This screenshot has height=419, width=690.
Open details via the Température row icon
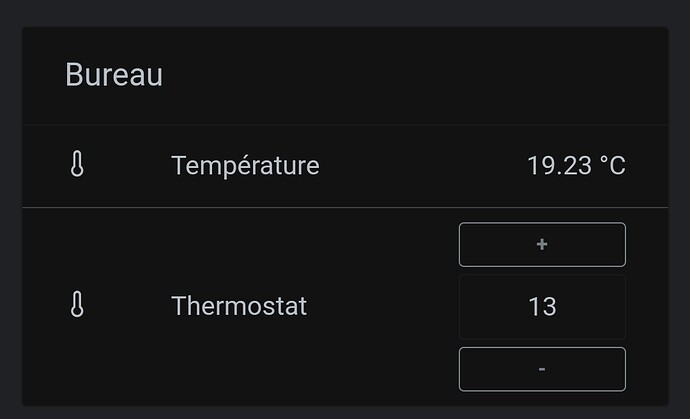pos(77,165)
